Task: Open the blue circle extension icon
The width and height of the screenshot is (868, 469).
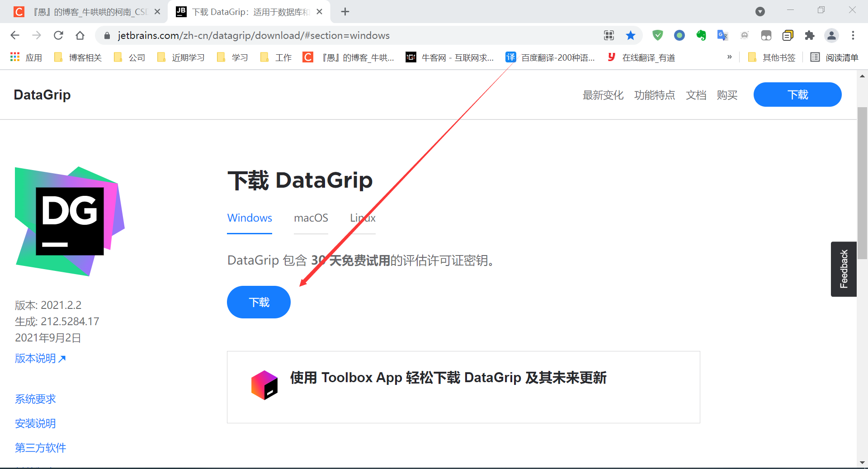Action: (x=679, y=35)
